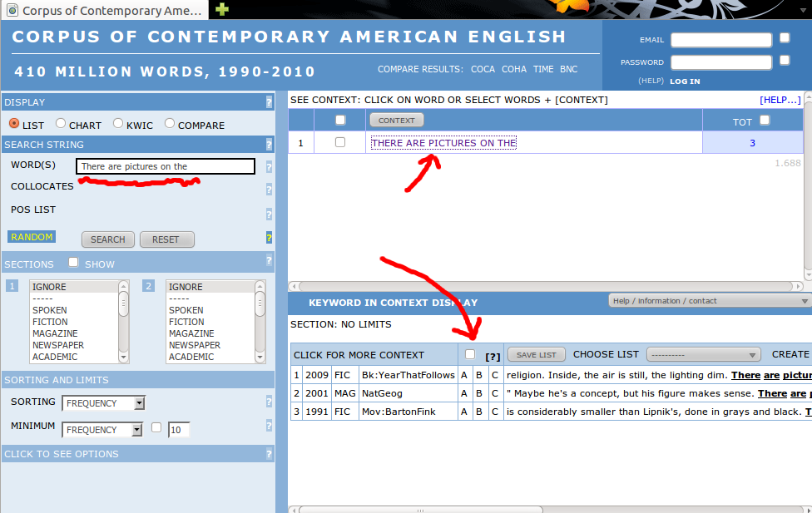Click the help question mark beside DISPLAY

coord(269,102)
